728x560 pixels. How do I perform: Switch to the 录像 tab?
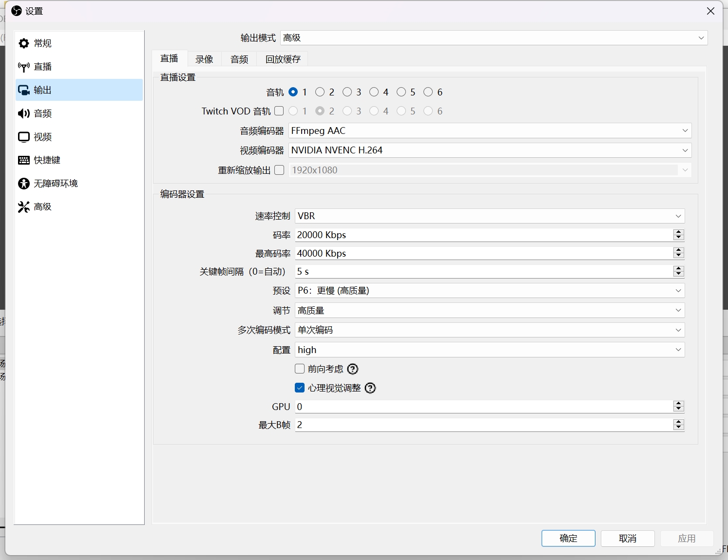tap(204, 59)
